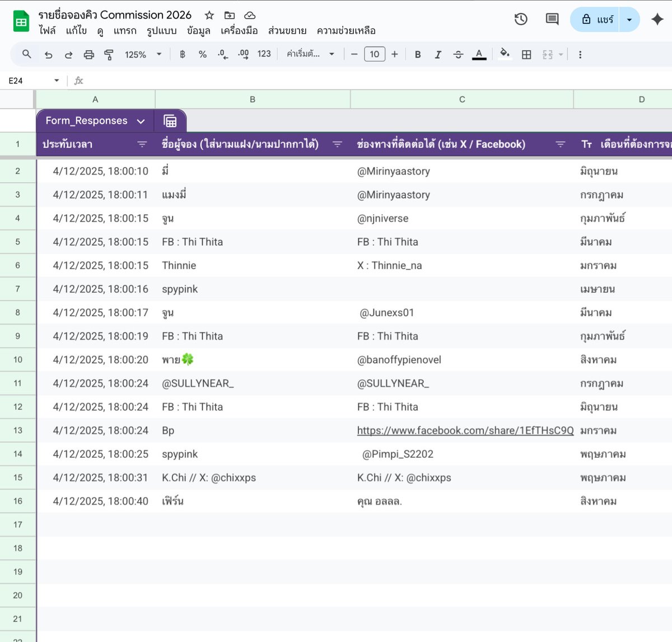Open filter for ช่องทางที่ติดต่อได้ column

561,144
